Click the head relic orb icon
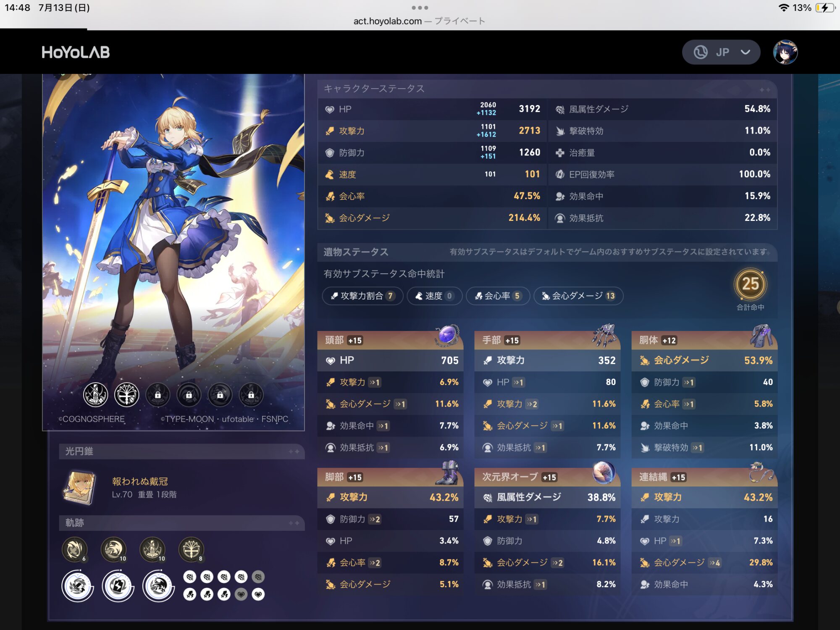Viewport: 840px width, 630px height. pos(447,335)
